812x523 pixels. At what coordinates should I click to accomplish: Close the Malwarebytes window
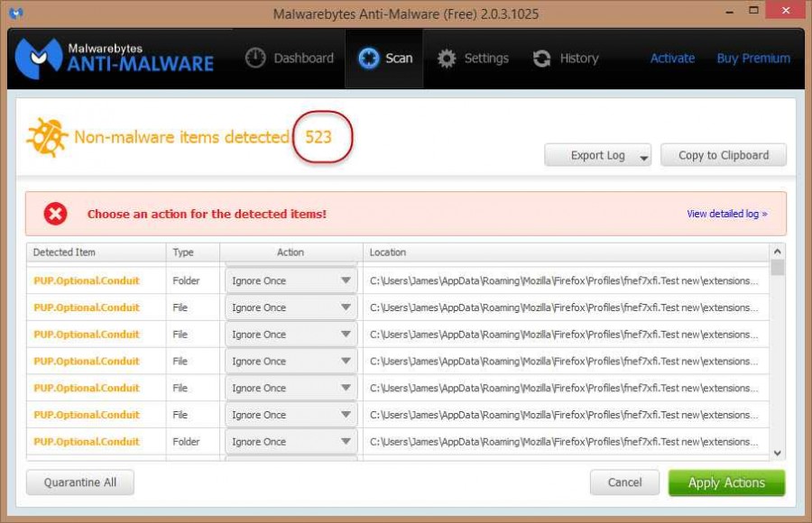(786, 10)
